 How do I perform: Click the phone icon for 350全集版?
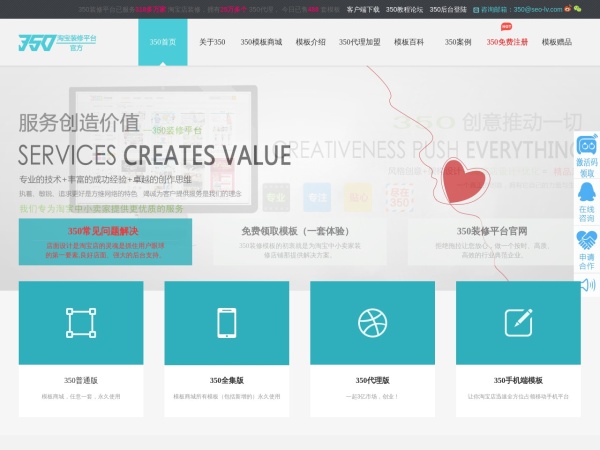(227, 323)
